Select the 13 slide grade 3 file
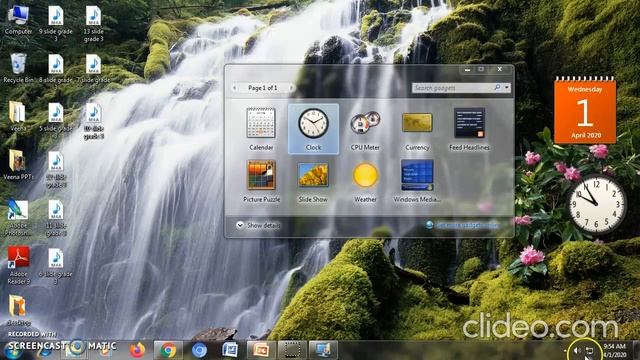Viewport: 640px width, 360px height. point(93,24)
